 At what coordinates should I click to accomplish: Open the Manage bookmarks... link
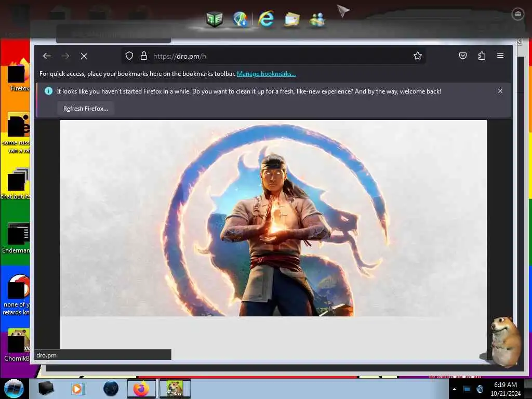click(267, 74)
